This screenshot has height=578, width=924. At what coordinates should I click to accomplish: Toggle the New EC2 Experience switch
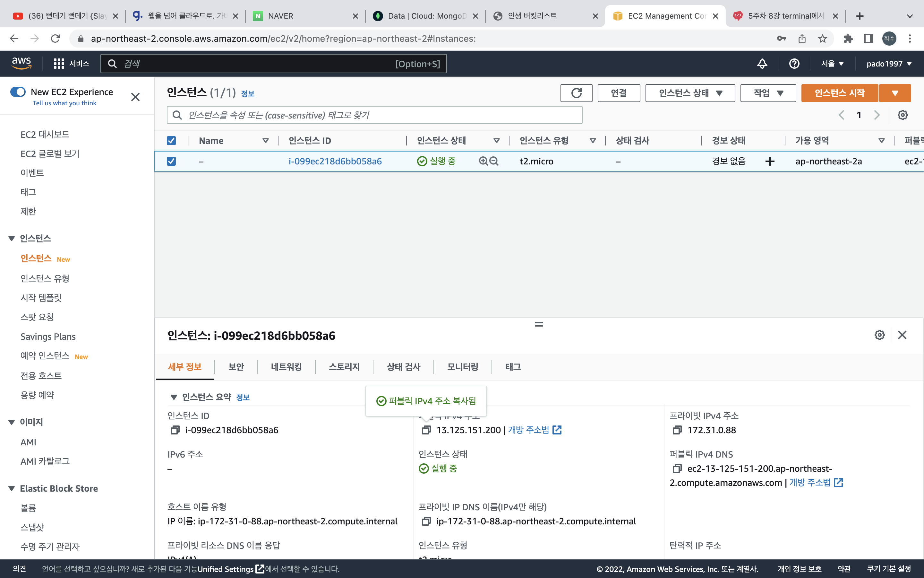point(18,92)
